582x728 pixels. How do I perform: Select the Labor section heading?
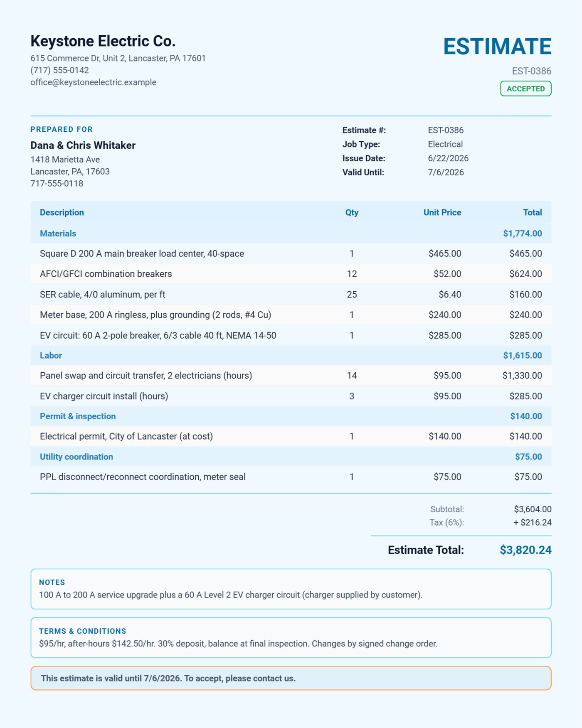51,356
